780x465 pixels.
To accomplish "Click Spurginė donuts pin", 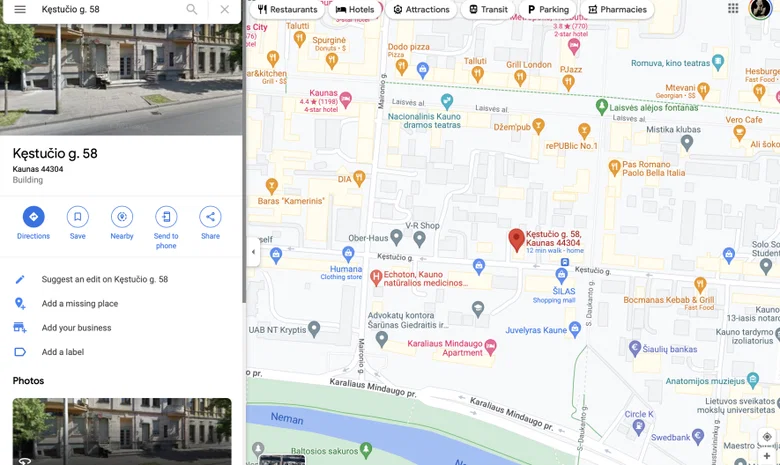I will (332, 60).
